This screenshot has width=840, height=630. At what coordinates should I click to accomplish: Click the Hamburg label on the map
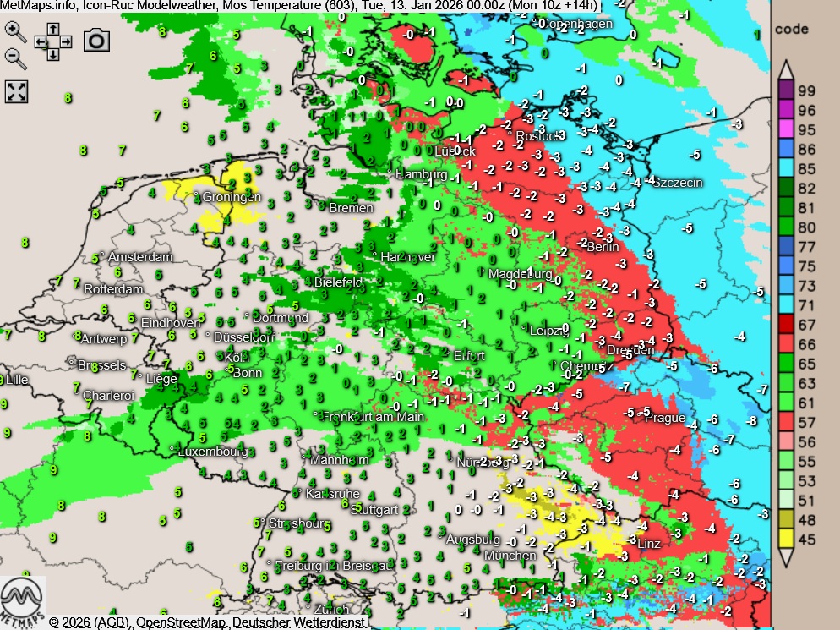(421, 173)
